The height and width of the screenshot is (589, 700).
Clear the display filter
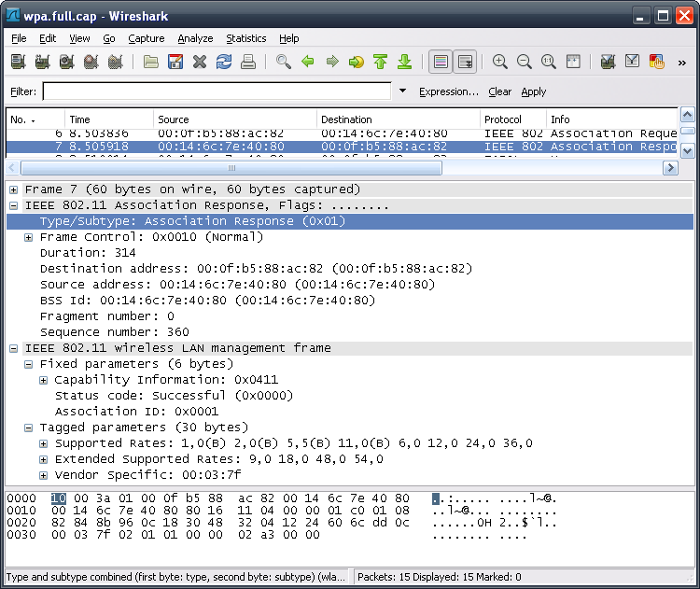499,91
